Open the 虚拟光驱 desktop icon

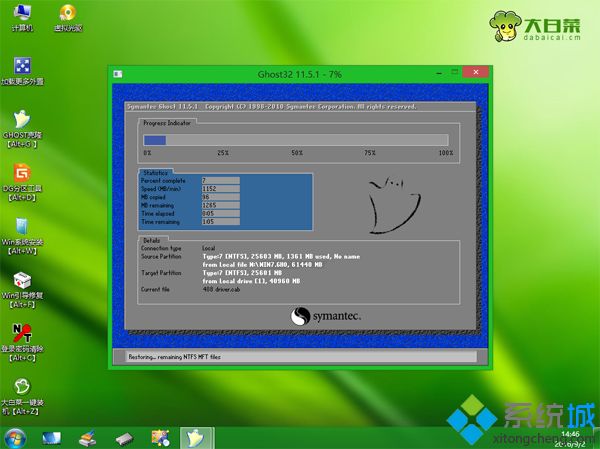tap(66, 15)
